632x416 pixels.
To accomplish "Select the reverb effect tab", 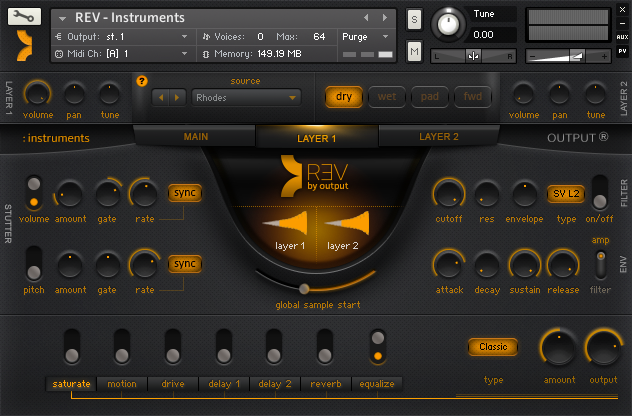I will click(326, 384).
